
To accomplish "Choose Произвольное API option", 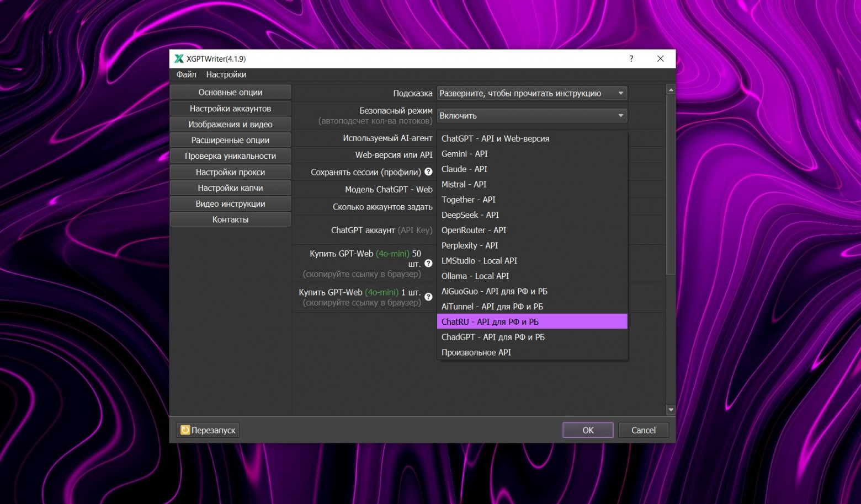I will (x=532, y=352).
